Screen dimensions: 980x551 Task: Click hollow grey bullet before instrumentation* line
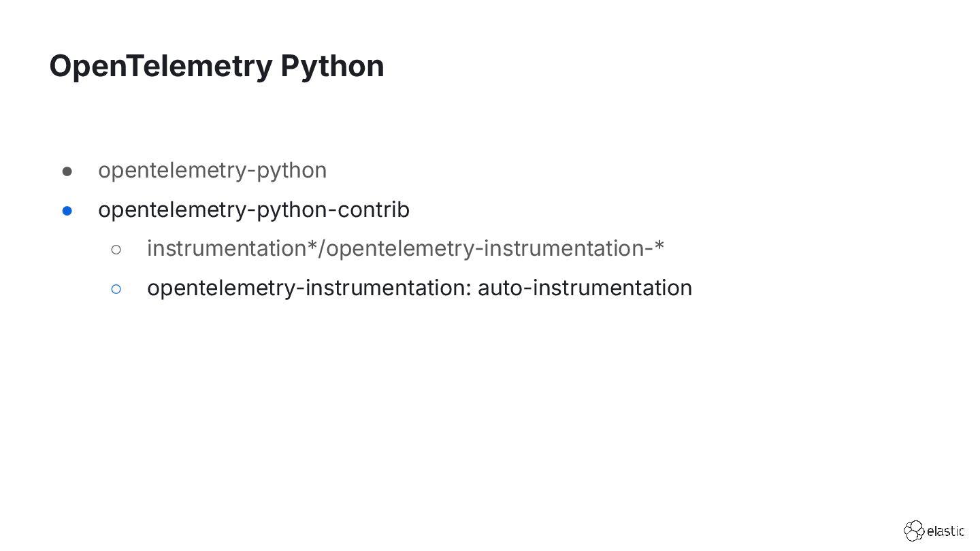click(x=116, y=250)
